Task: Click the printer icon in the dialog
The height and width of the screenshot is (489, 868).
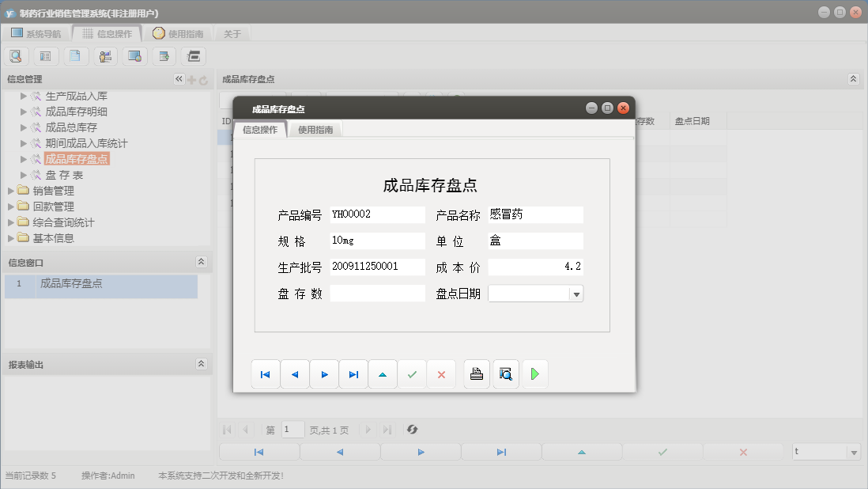Action: click(x=476, y=374)
